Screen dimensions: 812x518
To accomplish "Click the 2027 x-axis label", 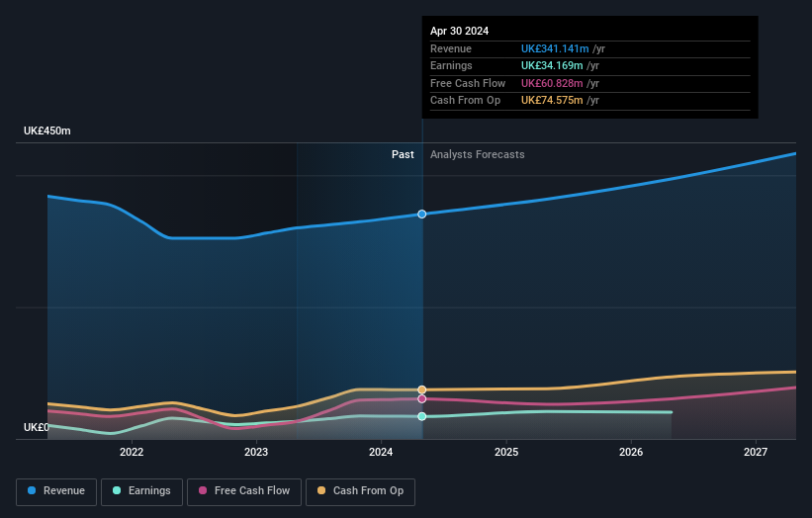I will [x=756, y=452].
